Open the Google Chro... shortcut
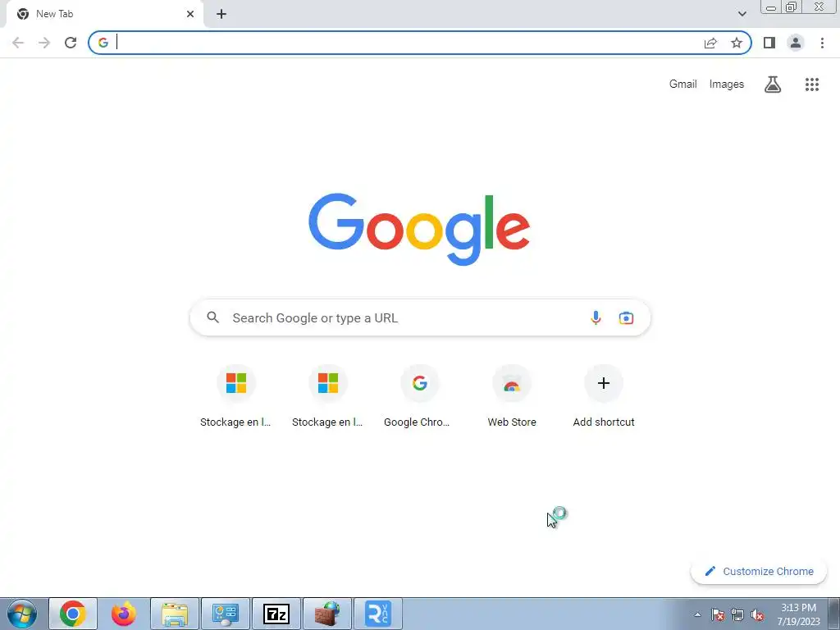Image resolution: width=840 pixels, height=630 pixels. [x=419, y=396]
